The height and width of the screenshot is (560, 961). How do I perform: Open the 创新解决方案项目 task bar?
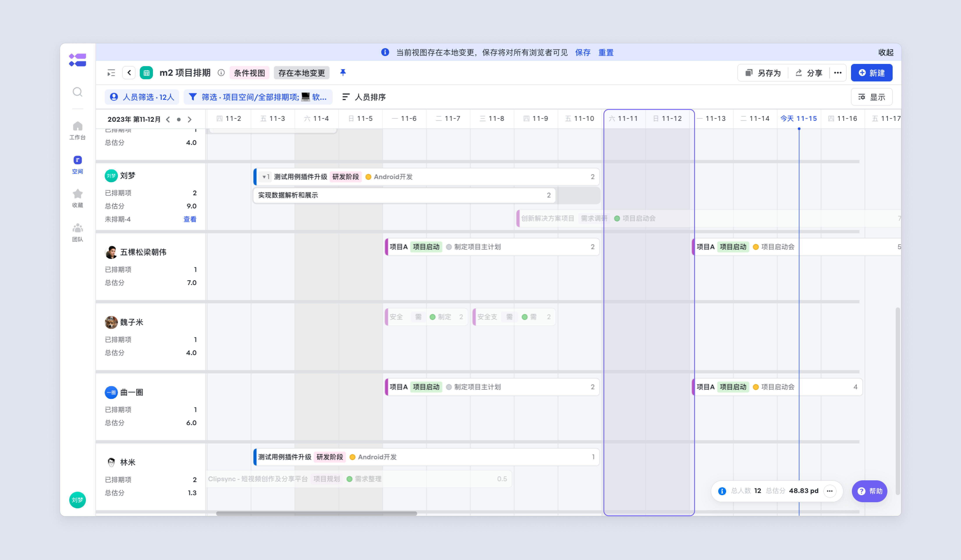709,218
